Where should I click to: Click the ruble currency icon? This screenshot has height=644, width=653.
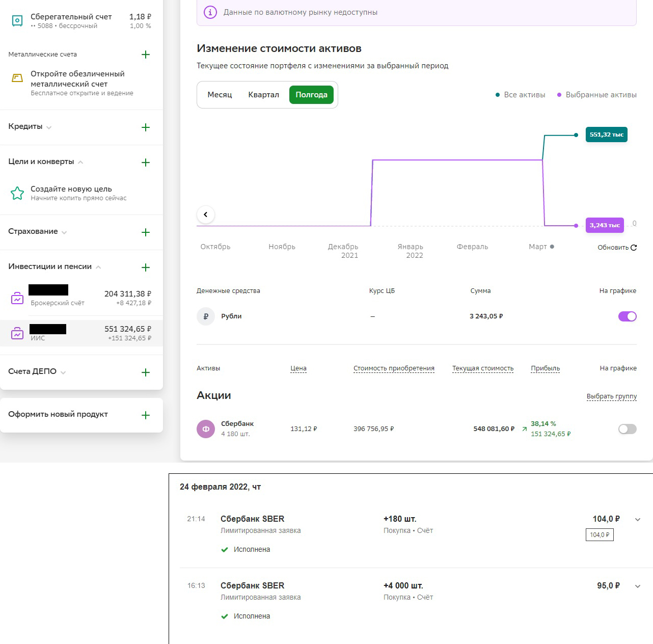pos(206,316)
